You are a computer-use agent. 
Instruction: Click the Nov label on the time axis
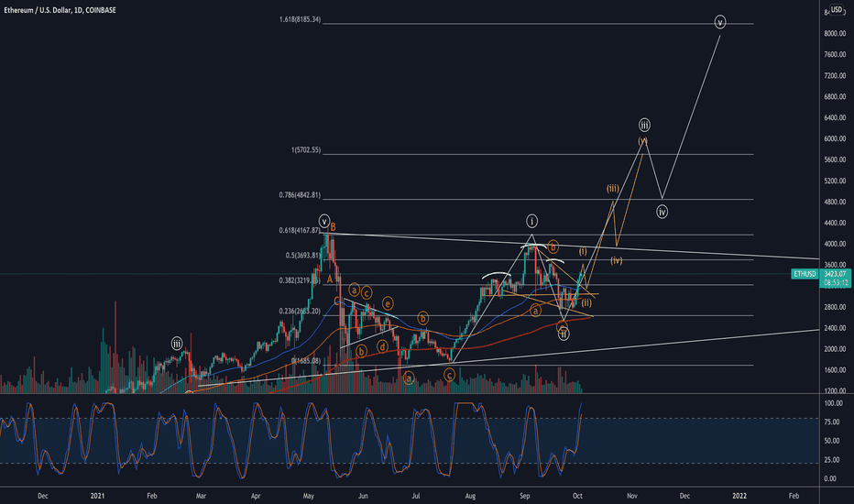click(x=632, y=496)
